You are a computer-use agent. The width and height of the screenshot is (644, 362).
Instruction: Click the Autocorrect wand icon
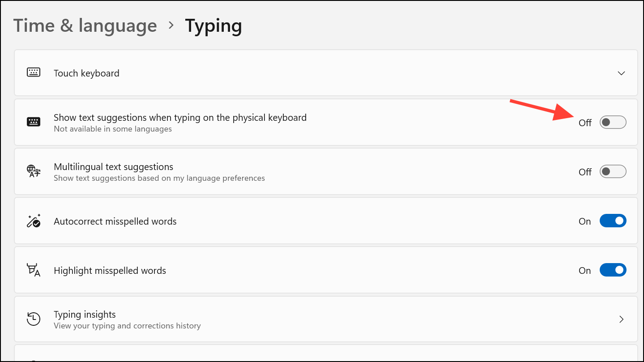[34, 221]
